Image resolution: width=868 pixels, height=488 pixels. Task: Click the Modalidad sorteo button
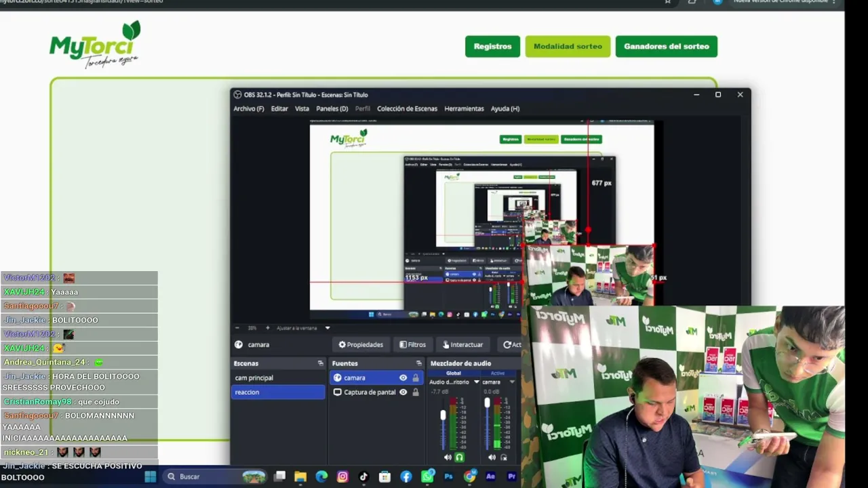pos(568,46)
